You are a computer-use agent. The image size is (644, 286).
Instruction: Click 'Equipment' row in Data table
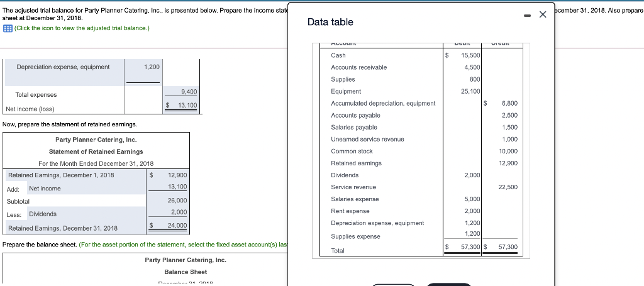347,92
